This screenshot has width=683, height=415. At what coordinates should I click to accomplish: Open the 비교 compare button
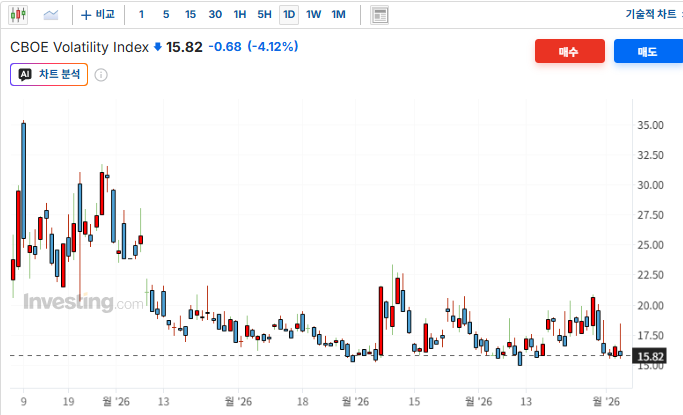[x=98, y=15]
